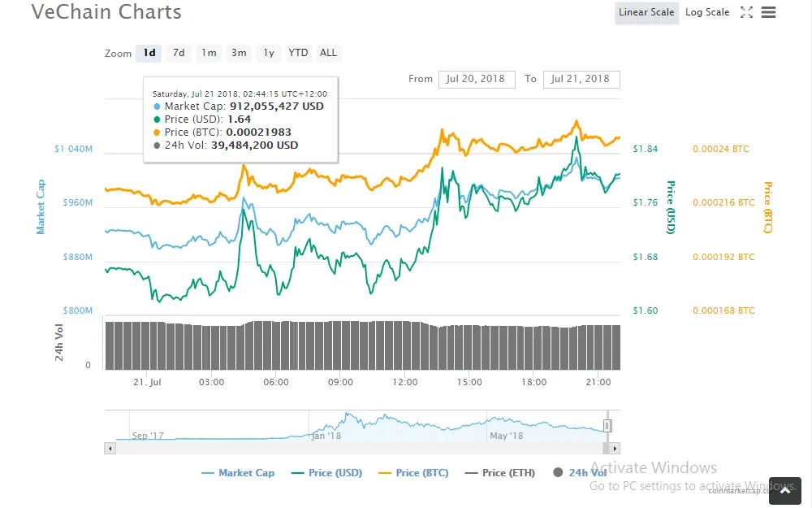Click the 12:00 time axis label

click(x=405, y=382)
